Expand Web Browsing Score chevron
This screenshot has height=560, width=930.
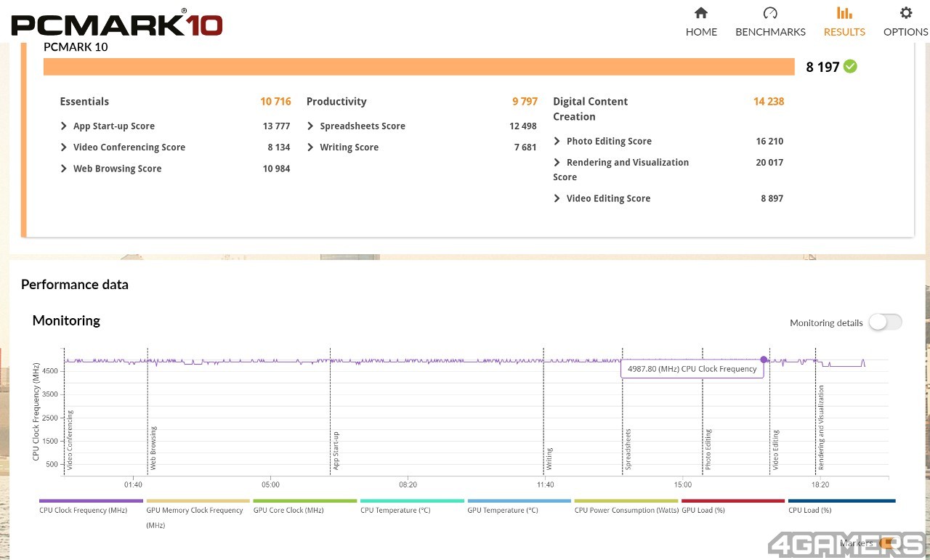coord(64,169)
